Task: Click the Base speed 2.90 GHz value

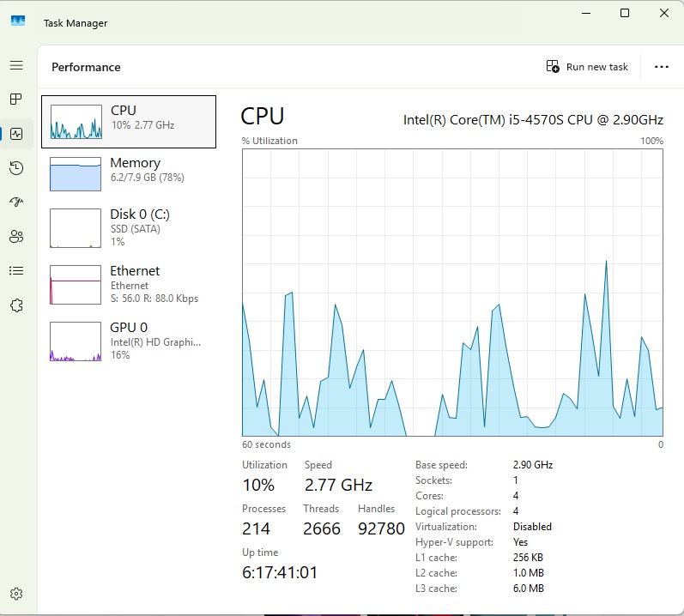Action: point(533,465)
